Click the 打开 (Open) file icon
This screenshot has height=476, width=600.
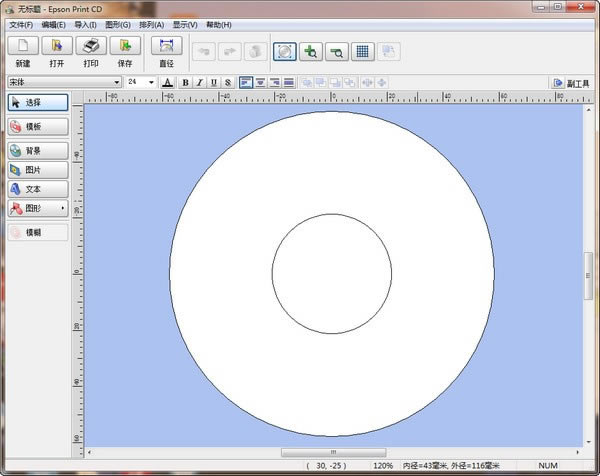pyautogui.click(x=57, y=47)
